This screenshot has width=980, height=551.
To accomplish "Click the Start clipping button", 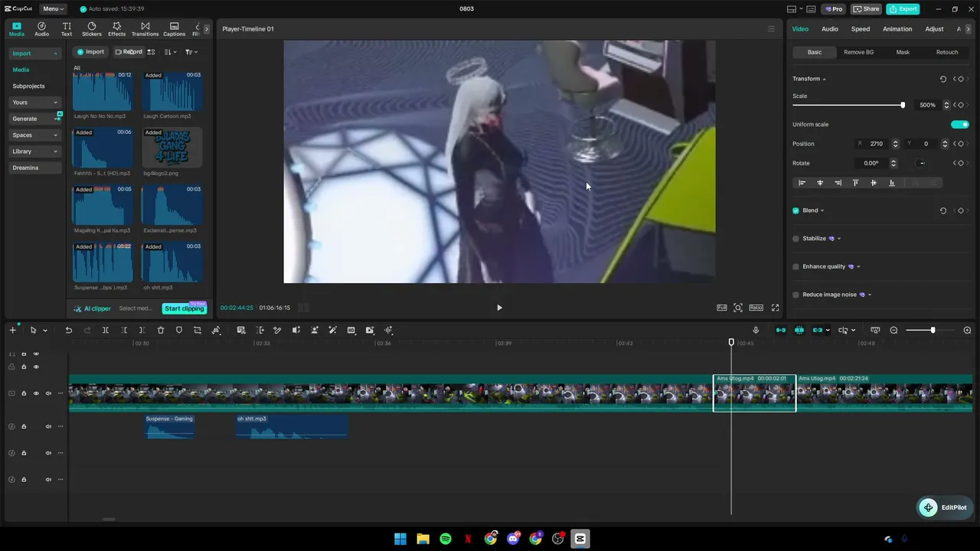I will click(x=185, y=308).
